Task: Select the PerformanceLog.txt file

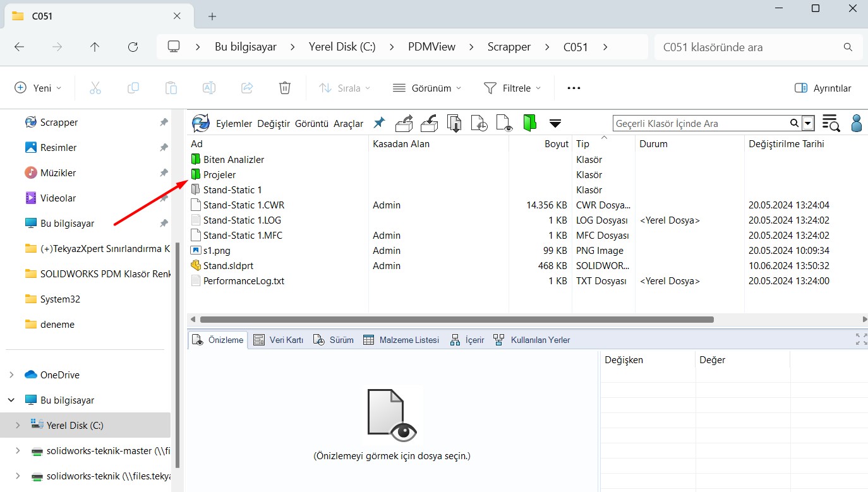Action: click(244, 280)
